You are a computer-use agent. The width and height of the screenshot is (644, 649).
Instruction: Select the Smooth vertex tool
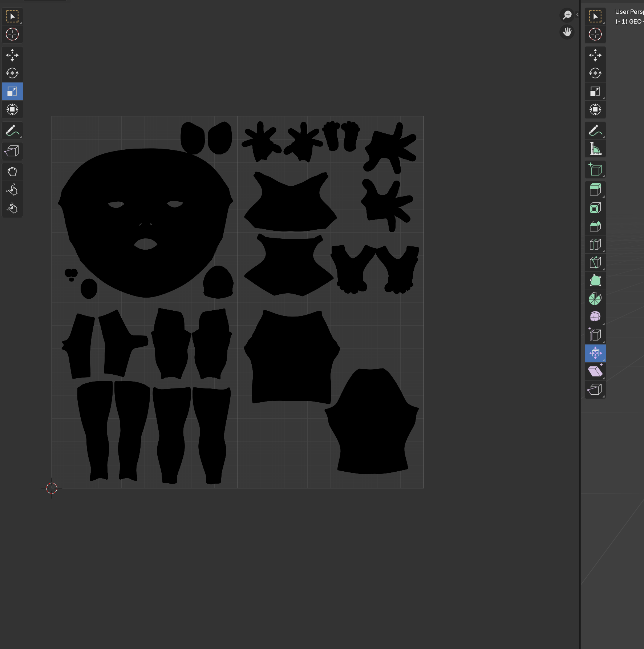595,316
